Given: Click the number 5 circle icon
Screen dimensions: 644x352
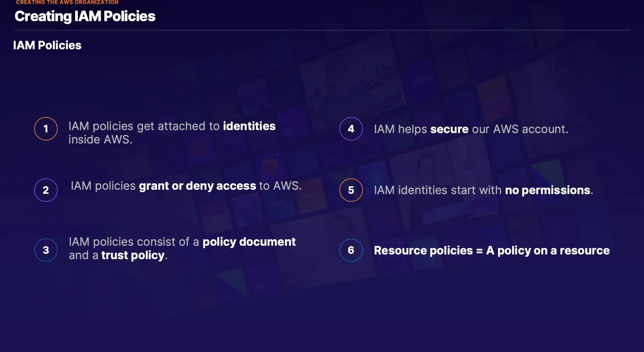Looking at the screenshot, I should click(x=351, y=190).
